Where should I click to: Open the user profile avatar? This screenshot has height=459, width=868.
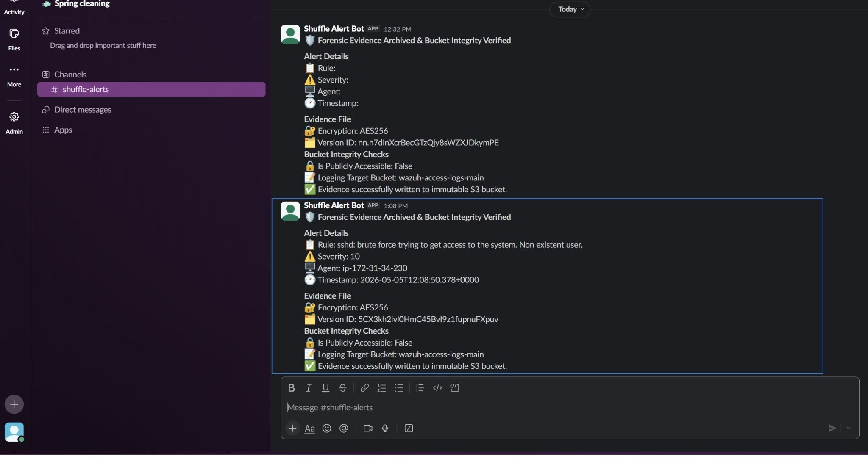point(14,432)
